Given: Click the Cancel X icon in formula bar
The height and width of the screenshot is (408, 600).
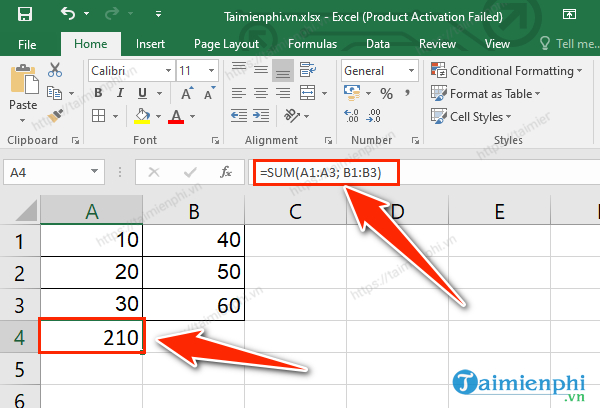Looking at the screenshot, I should coord(154,172).
